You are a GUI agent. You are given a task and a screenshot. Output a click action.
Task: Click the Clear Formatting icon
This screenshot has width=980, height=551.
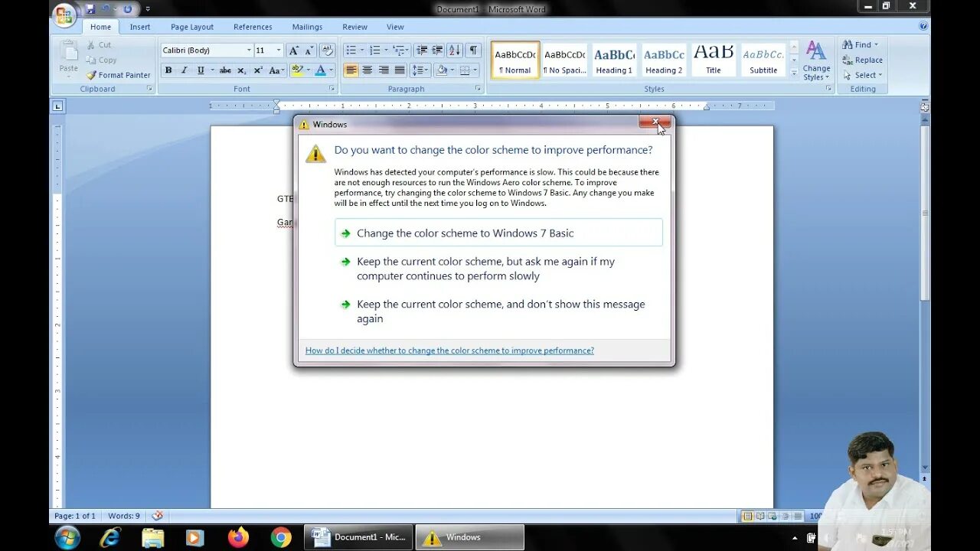(x=327, y=51)
